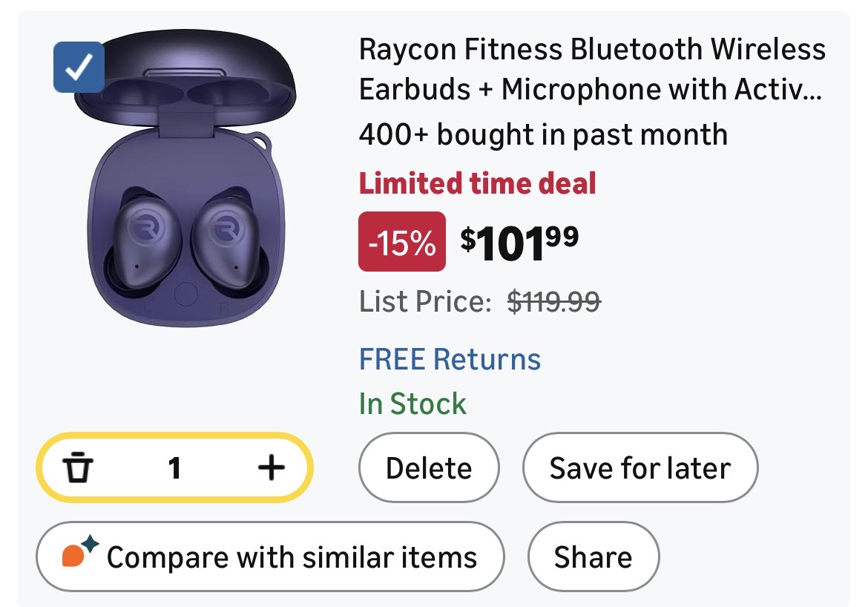Click the $101.99 deal price
The image size is (868, 607).
519,242
